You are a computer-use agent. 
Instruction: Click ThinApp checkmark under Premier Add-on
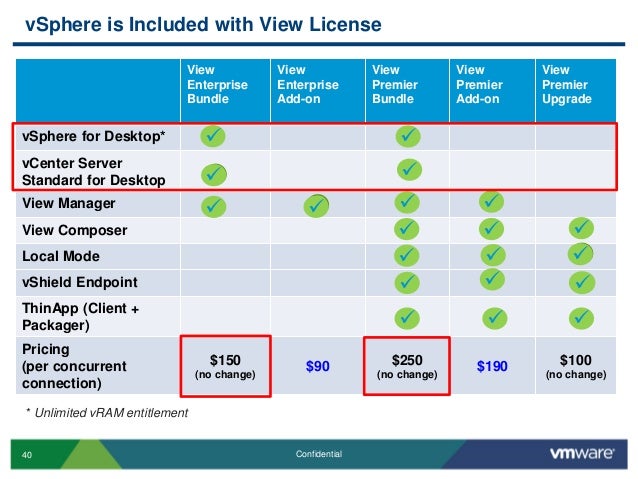point(495,318)
